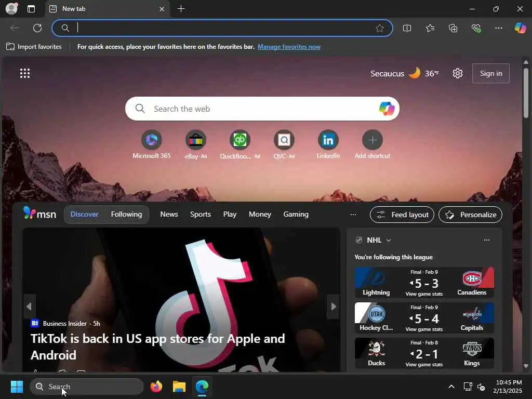Open the QuickBooks shortcut
532x399 pixels.
[x=240, y=144]
